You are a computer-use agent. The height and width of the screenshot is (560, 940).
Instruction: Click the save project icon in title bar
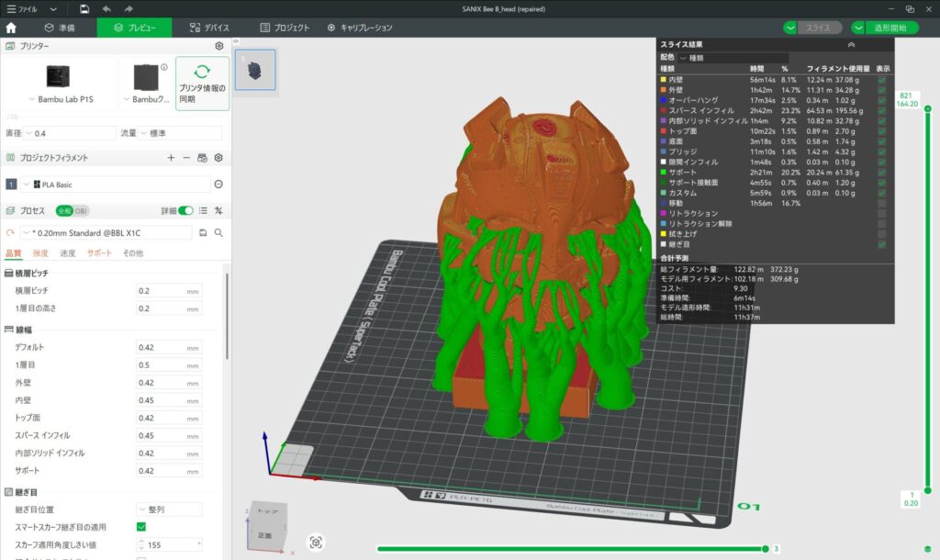pos(84,8)
